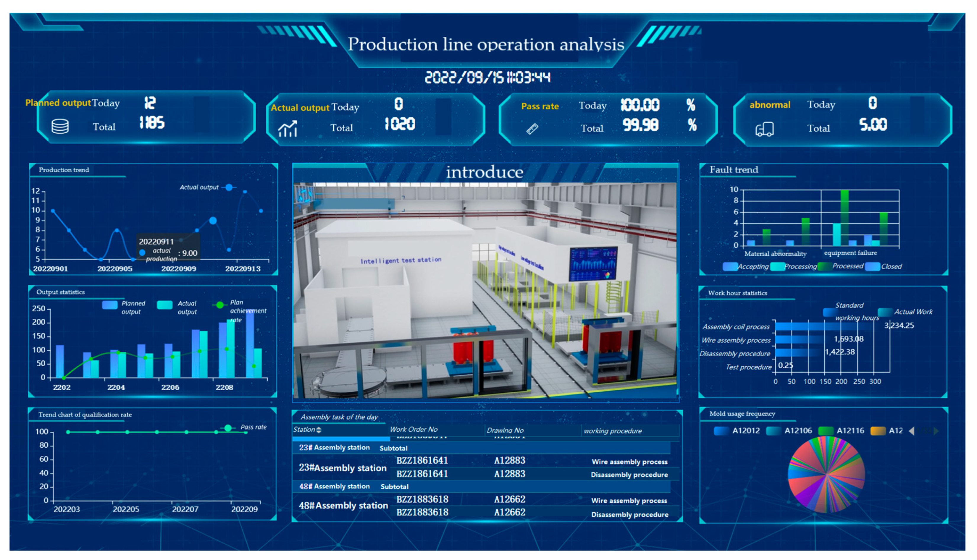Click the sort arrows beside Station column
This screenshot has width=977, height=560.
[x=319, y=430]
